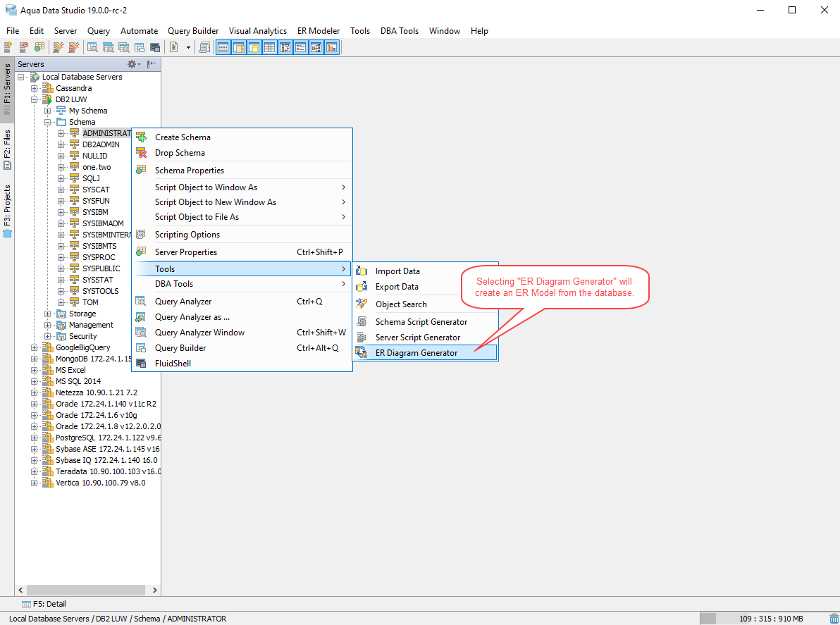Select the SYSTOOLS schema in tree

[x=101, y=291]
